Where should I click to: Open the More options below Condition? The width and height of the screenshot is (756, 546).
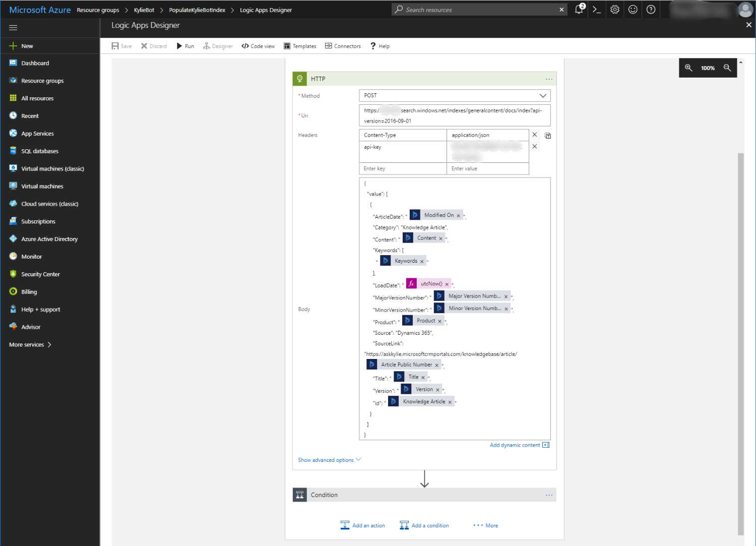click(x=486, y=525)
